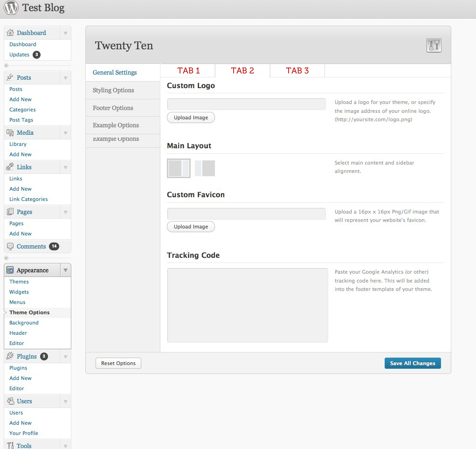Collapse sidebar using arrow above Appearance
The width and height of the screenshot is (476, 449).
tap(6, 258)
